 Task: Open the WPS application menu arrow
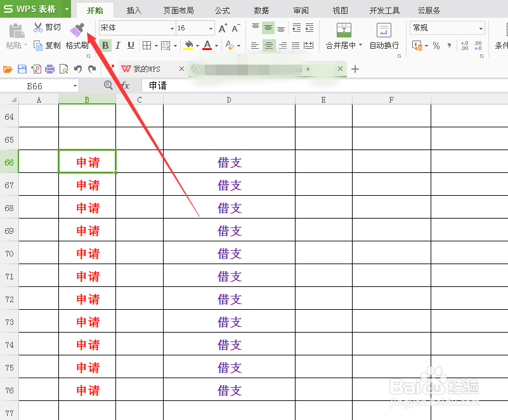click(x=67, y=9)
